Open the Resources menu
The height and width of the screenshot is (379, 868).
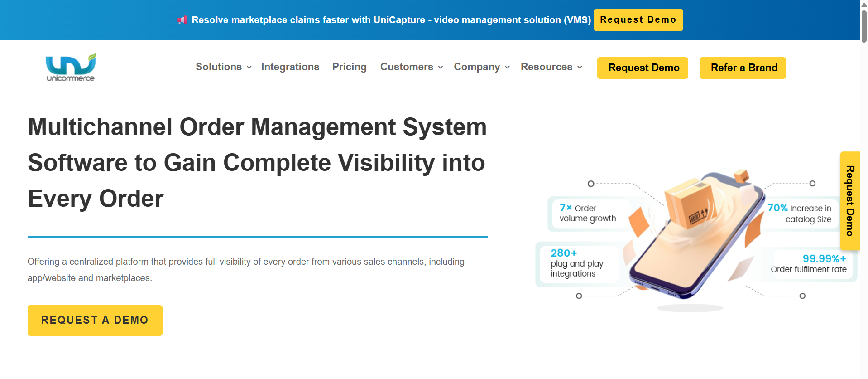(547, 67)
